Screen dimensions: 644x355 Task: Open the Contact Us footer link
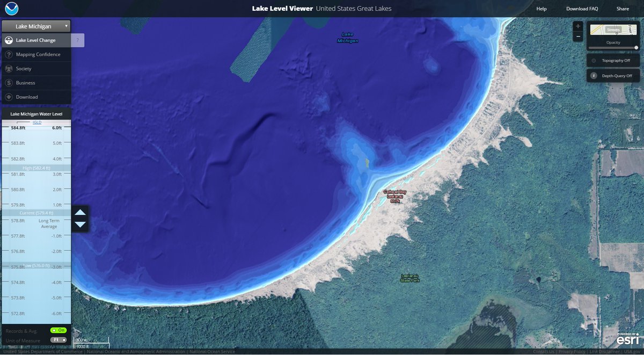pyautogui.click(x=544, y=352)
